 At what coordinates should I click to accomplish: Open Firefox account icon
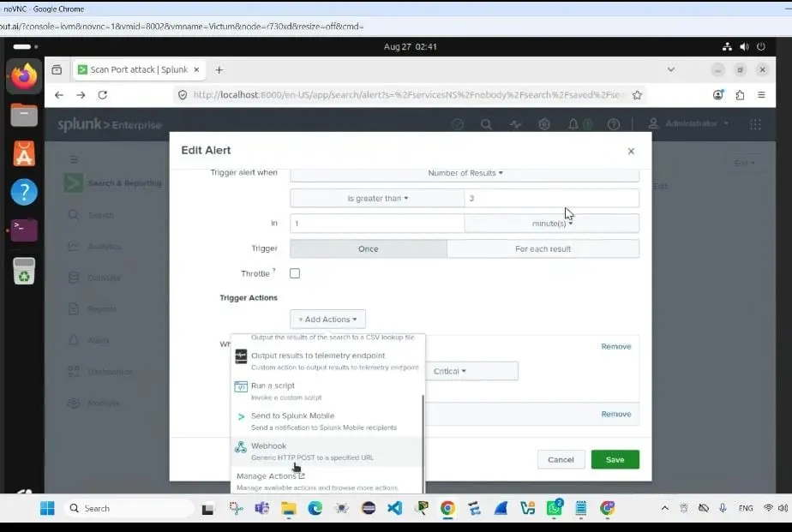coord(717,95)
